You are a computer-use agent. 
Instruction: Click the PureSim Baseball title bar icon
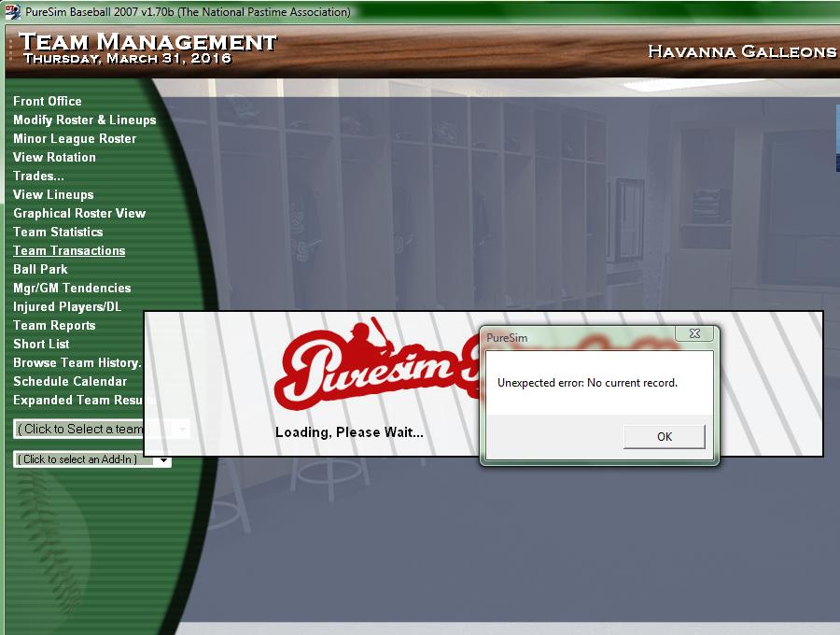click(x=12, y=12)
